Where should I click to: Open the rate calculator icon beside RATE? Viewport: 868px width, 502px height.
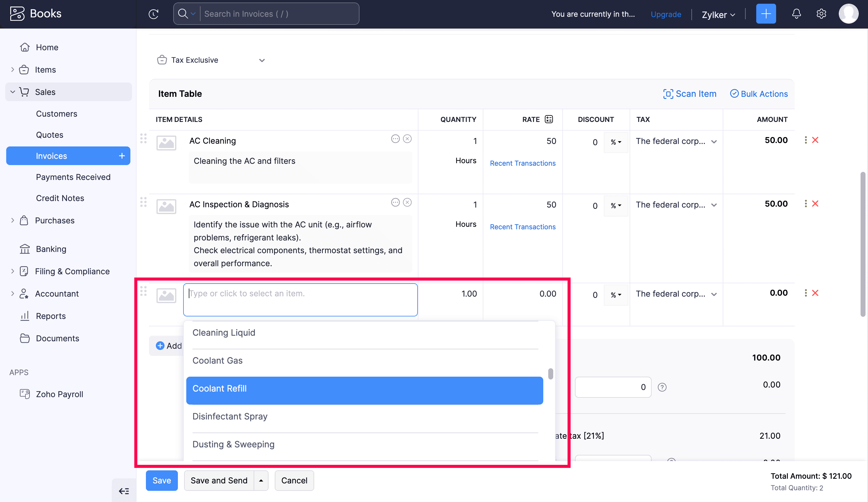point(549,119)
